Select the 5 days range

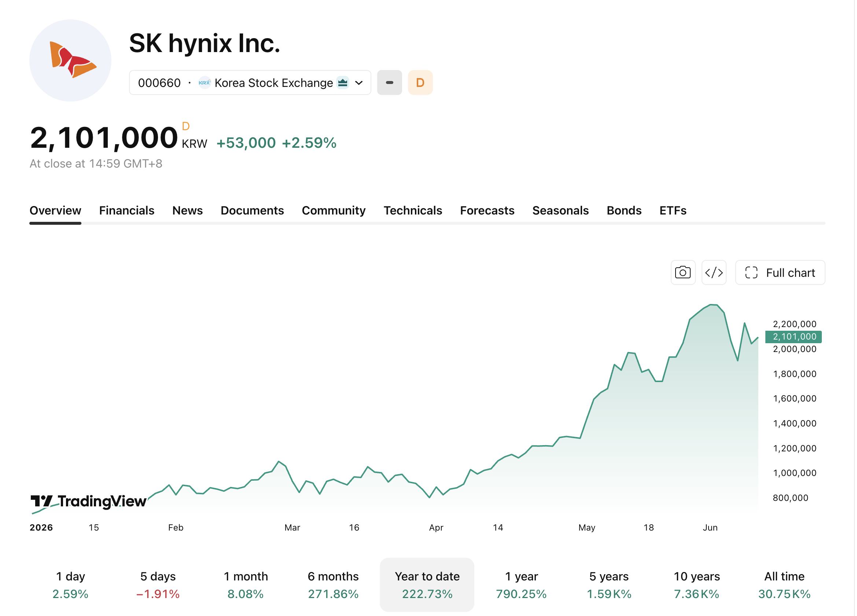158,584
